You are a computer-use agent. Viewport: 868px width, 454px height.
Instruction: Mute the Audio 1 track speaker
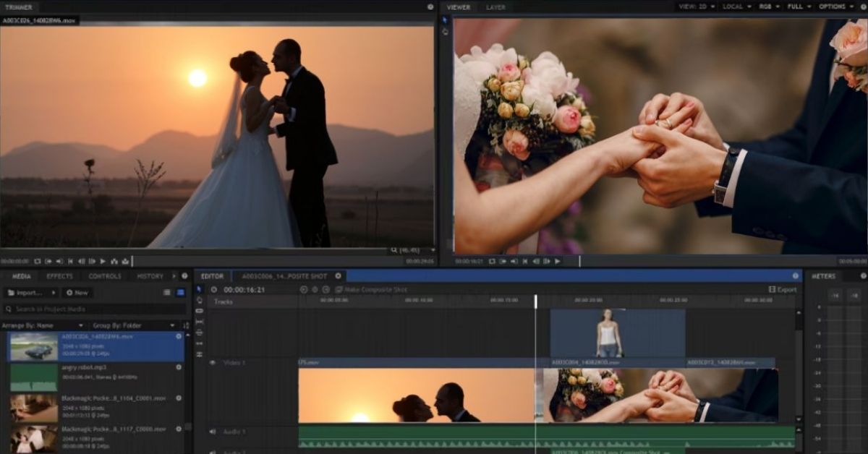click(x=213, y=432)
